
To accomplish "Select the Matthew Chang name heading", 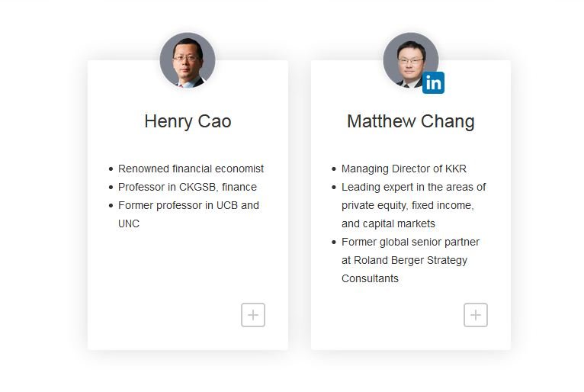I will coord(411,121).
